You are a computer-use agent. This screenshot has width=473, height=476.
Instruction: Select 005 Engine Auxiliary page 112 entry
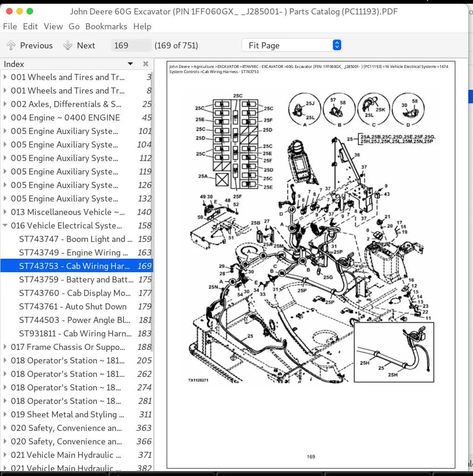tap(76, 158)
